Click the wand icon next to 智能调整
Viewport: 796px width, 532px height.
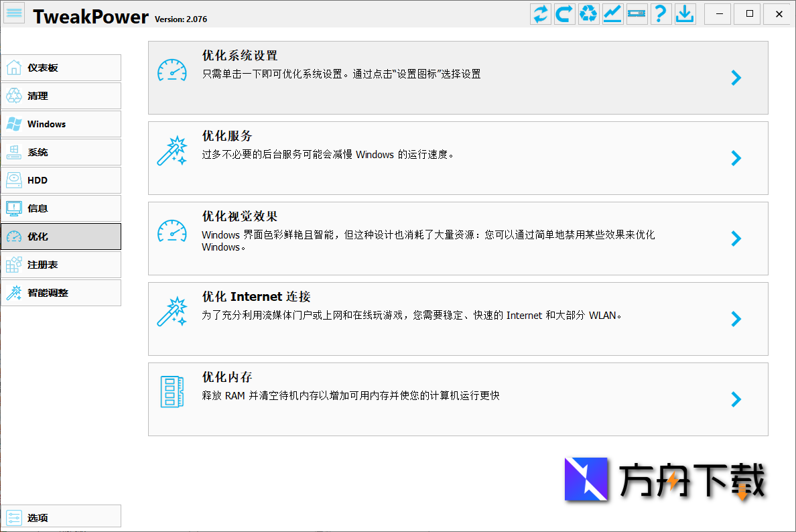pos(15,293)
